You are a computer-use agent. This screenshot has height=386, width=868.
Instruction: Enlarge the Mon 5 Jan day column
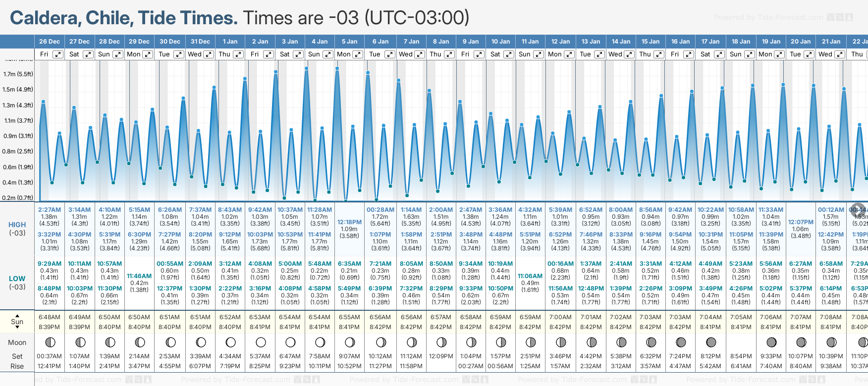358,54
